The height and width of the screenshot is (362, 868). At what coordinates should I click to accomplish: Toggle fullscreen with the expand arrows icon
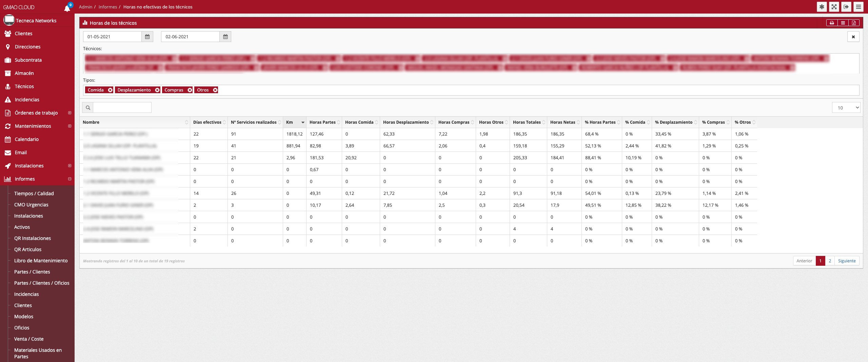point(834,7)
